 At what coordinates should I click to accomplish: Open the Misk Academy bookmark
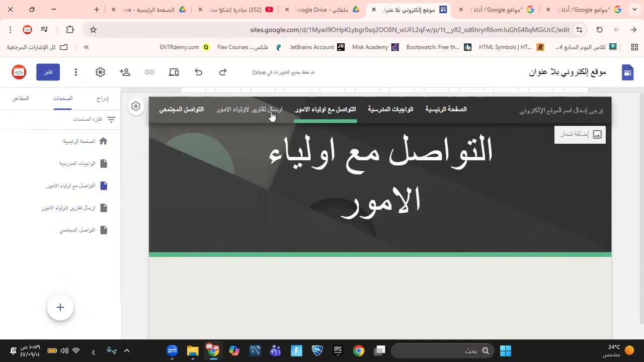(x=375, y=47)
